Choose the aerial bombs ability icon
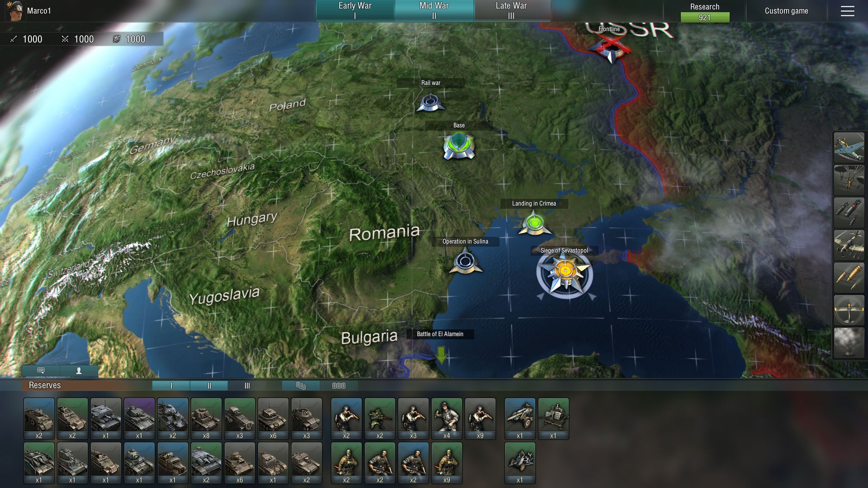 [x=849, y=212]
